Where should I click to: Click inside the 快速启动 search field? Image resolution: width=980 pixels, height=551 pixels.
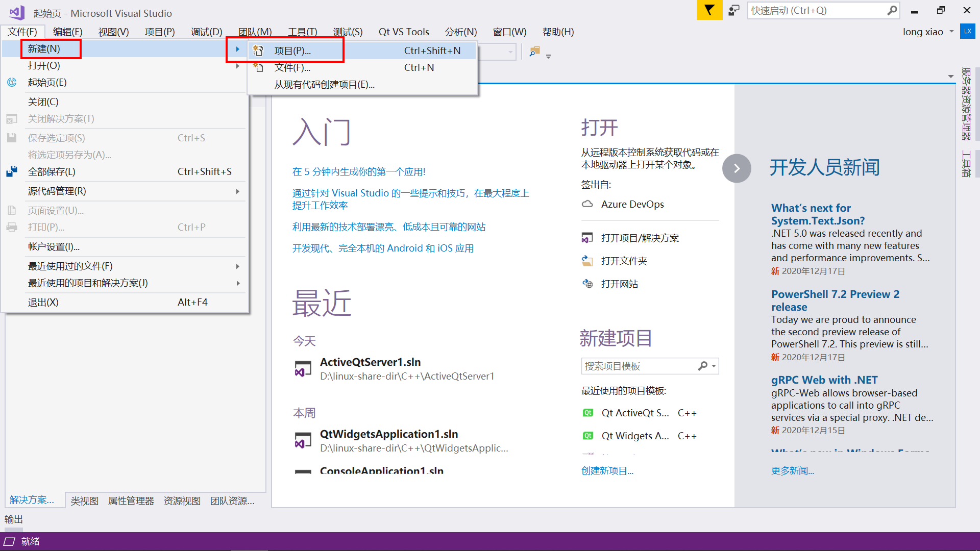pos(817,10)
